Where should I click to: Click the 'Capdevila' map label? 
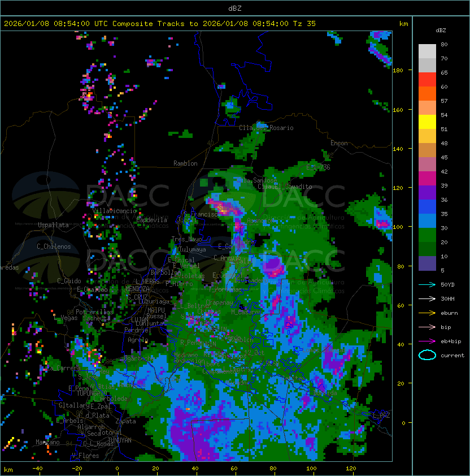point(152,220)
